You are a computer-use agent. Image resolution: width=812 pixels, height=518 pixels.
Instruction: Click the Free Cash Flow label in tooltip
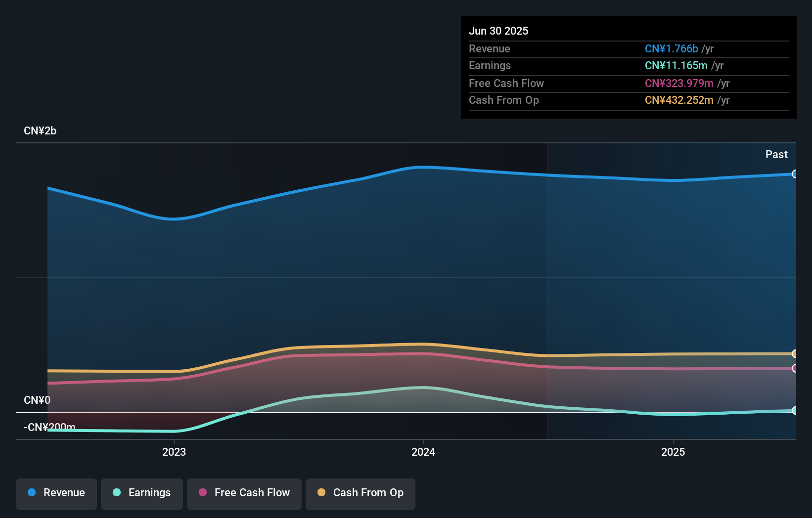coord(506,83)
